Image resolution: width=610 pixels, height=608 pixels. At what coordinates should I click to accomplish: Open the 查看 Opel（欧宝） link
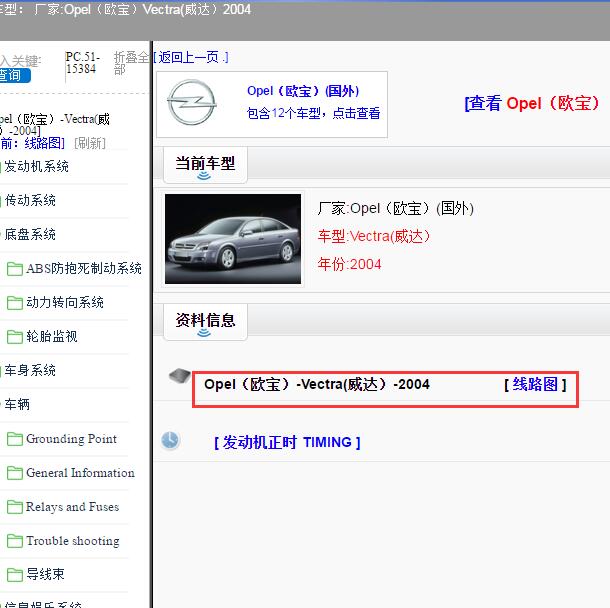pos(532,103)
